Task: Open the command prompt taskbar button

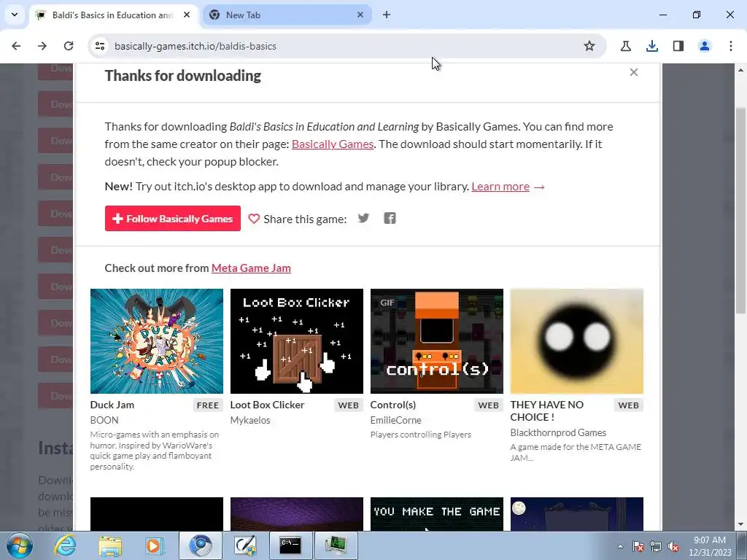Action: point(290,545)
